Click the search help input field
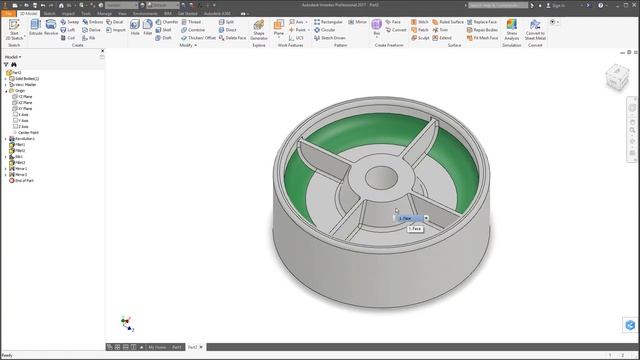 click(x=498, y=5)
